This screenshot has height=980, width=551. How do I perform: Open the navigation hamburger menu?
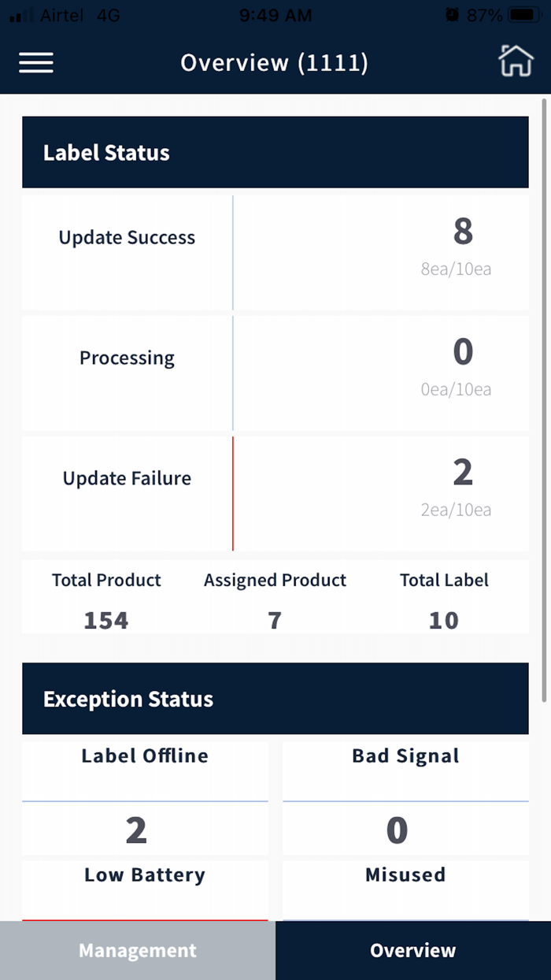click(x=35, y=63)
